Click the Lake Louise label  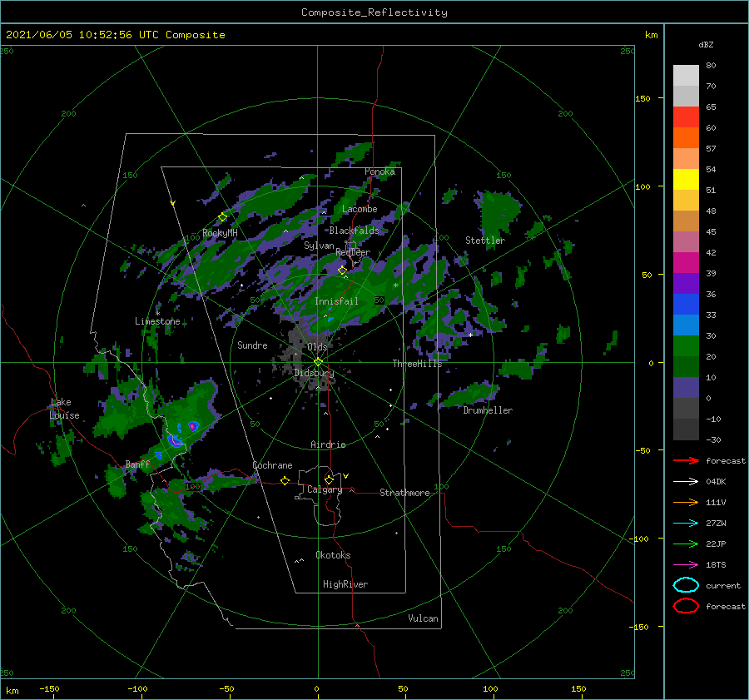click(x=64, y=409)
